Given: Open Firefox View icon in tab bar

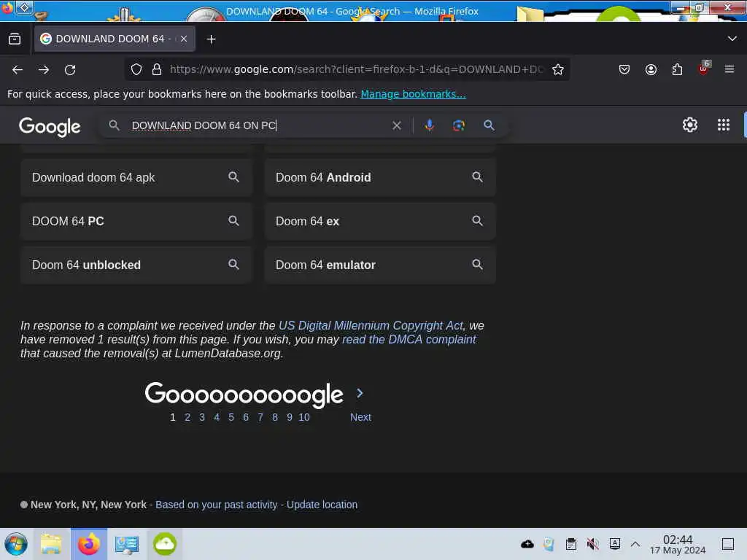Looking at the screenshot, I should (15, 39).
